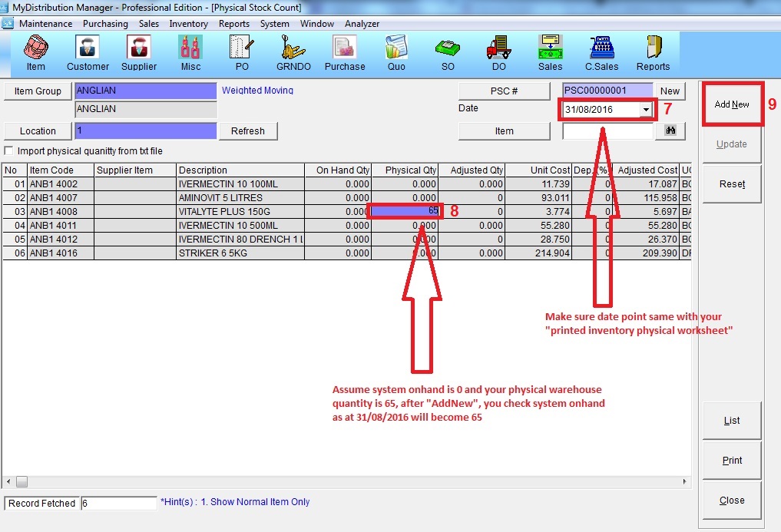Click the Refresh button
The width and height of the screenshot is (781, 532).
247,131
